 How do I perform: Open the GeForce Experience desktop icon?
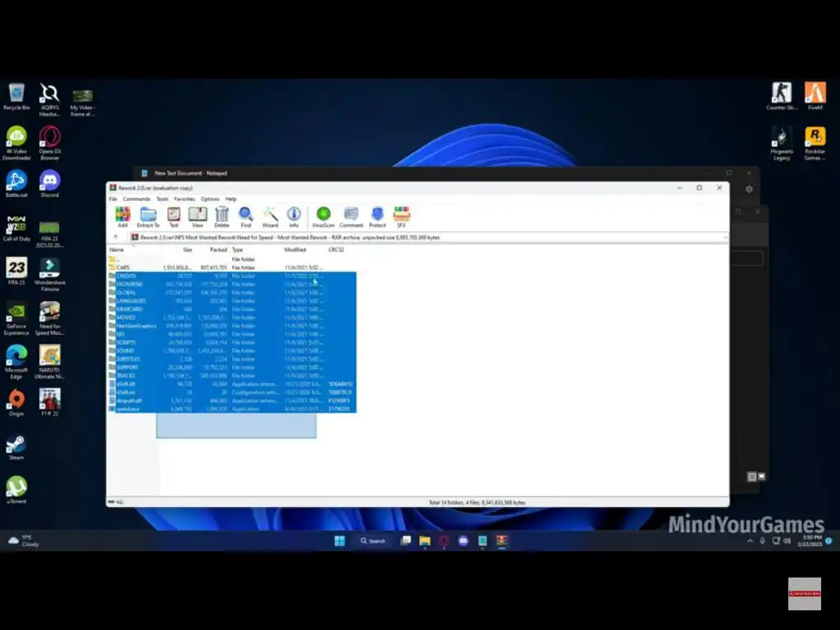coord(16,318)
